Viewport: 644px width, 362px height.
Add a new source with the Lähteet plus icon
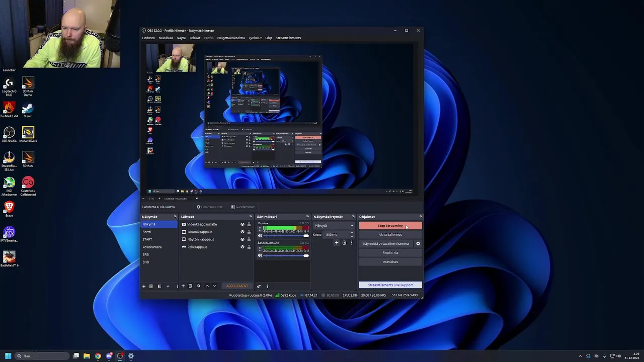[x=183, y=286]
